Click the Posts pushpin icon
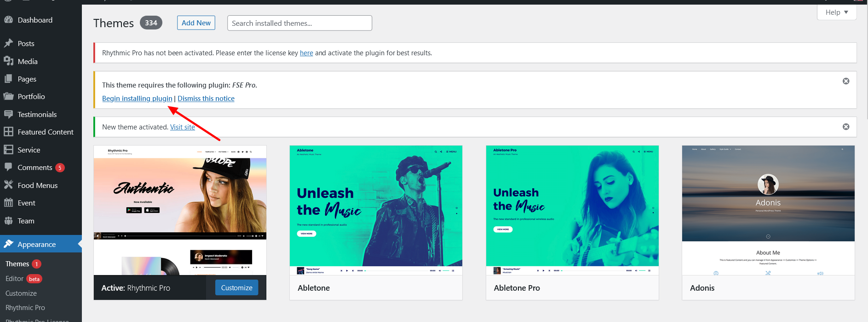Image resolution: width=868 pixels, height=322 pixels. point(8,43)
